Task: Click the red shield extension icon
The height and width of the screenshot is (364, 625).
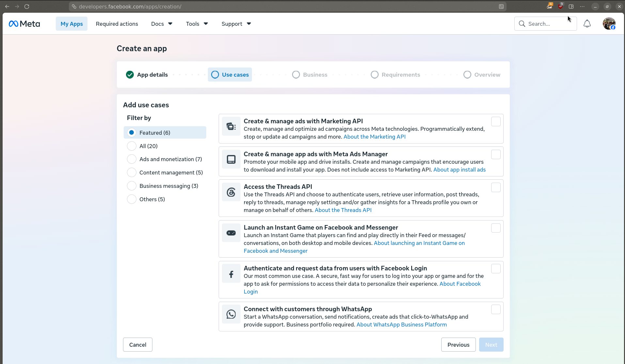Action: (560, 6)
